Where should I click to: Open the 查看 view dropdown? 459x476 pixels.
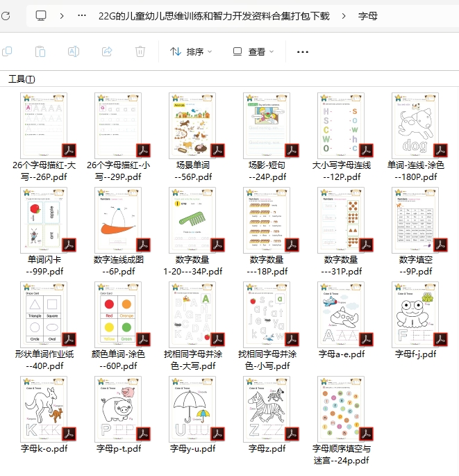[253, 51]
